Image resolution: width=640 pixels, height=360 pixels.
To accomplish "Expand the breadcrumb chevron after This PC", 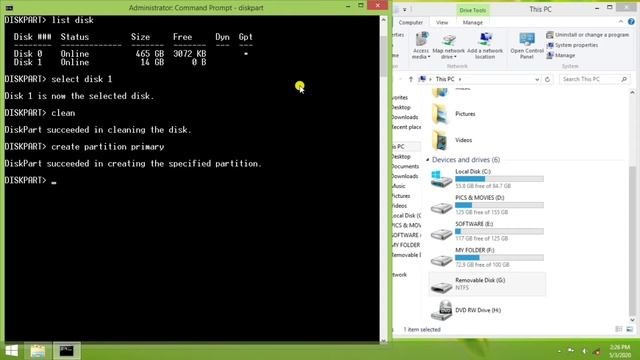I will pos(460,79).
